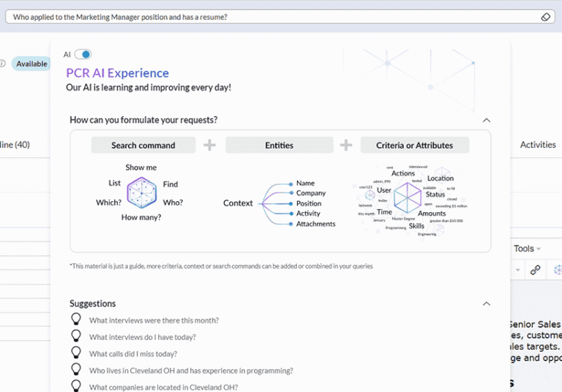This screenshot has height=392, width=562.
Task: Click lightbulb icon beside 'interviews do I have today'
Action: (x=76, y=336)
